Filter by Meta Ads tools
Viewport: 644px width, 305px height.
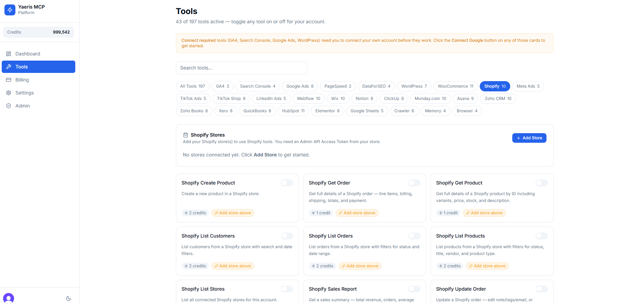click(528, 86)
